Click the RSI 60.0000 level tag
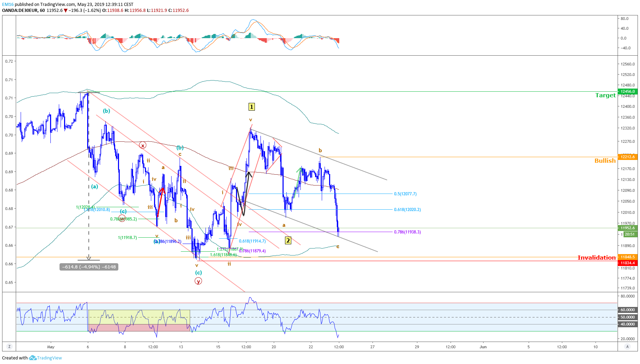 pyautogui.click(x=628, y=310)
